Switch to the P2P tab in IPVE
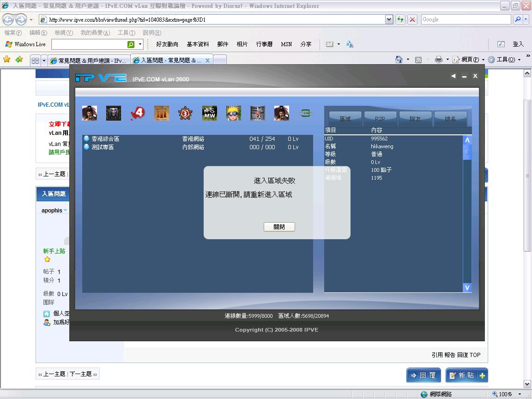This screenshot has width=532, height=399. pyautogui.click(x=380, y=118)
